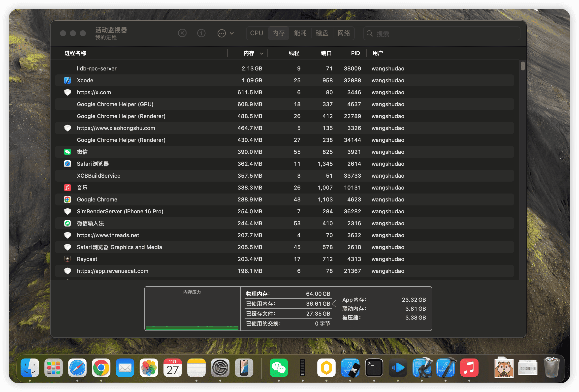Click the 音乐 Music process icon
The height and width of the screenshot is (392, 579).
[67, 188]
